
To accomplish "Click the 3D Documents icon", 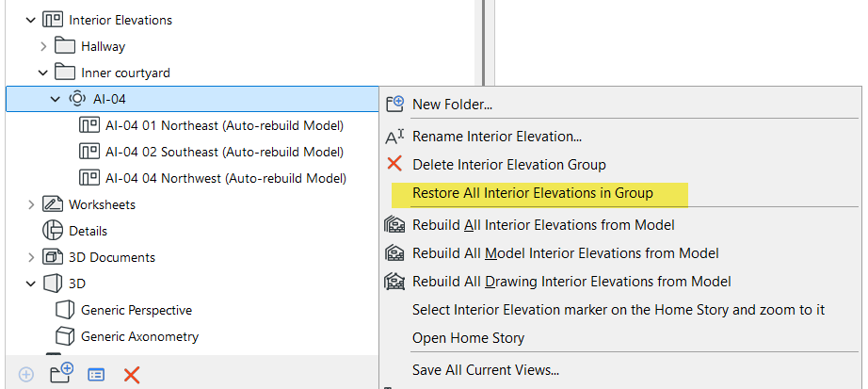I will click(x=52, y=257).
